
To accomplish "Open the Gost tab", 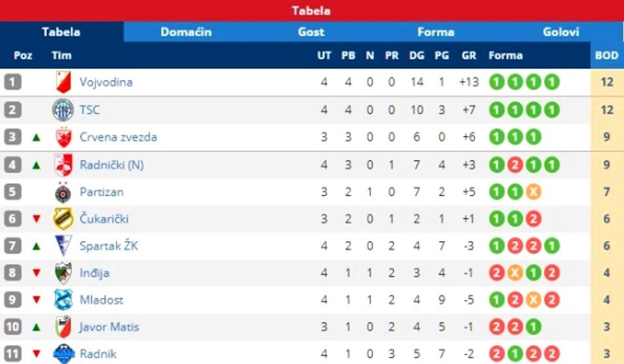I will pos(311,32).
